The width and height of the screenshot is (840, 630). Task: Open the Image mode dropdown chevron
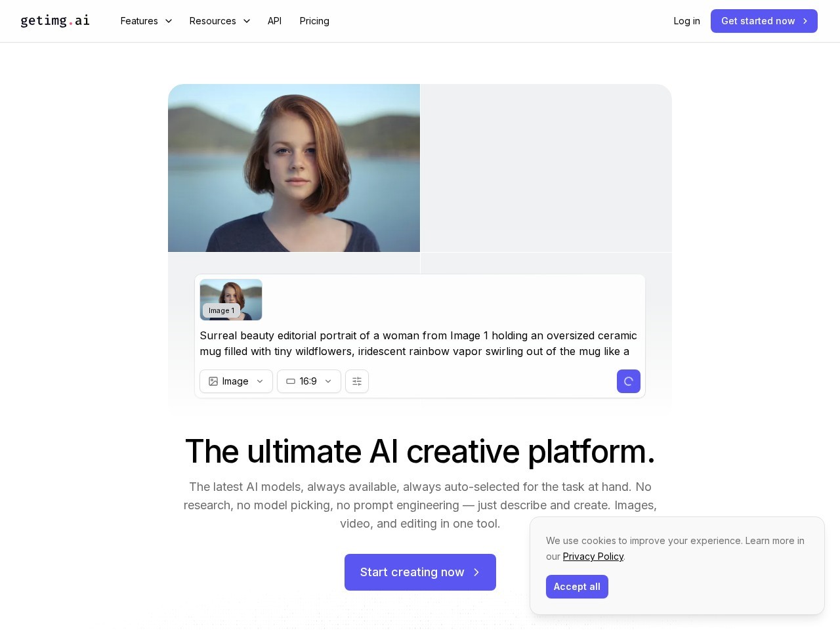260,381
